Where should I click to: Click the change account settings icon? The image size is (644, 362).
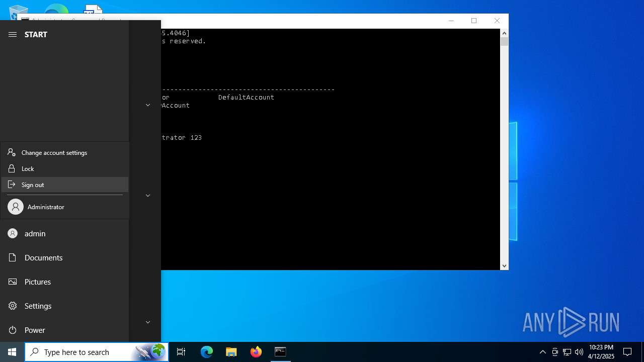click(x=12, y=152)
